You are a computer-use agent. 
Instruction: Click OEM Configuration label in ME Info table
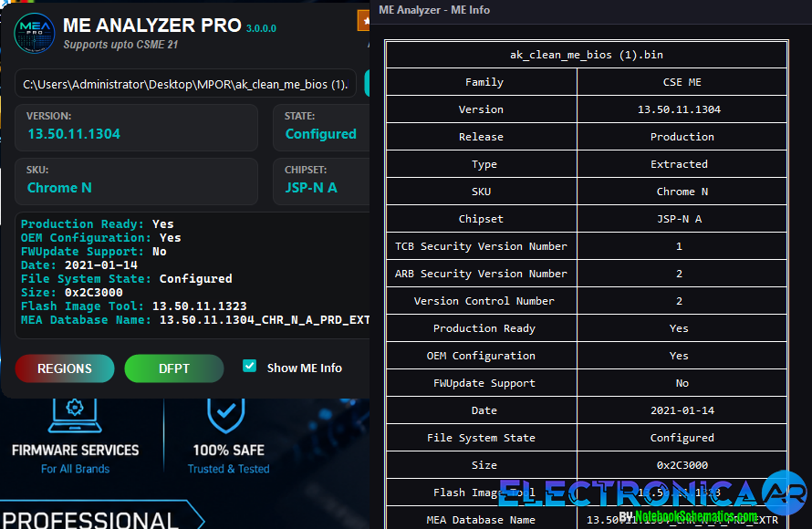click(481, 356)
